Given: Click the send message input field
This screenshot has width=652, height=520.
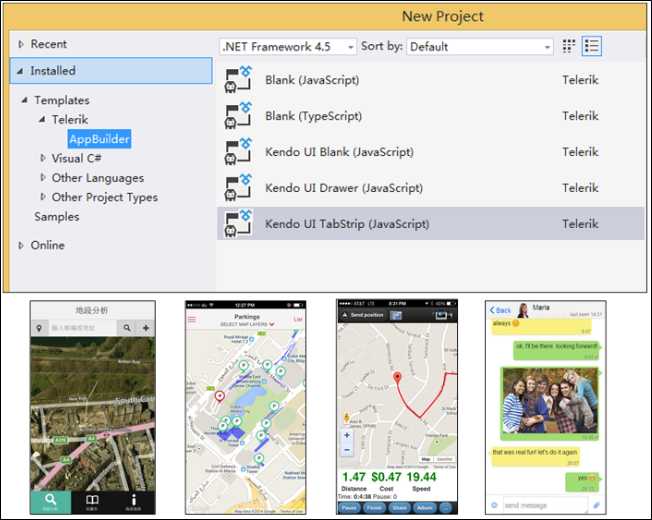Looking at the screenshot, I should click(546, 505).
